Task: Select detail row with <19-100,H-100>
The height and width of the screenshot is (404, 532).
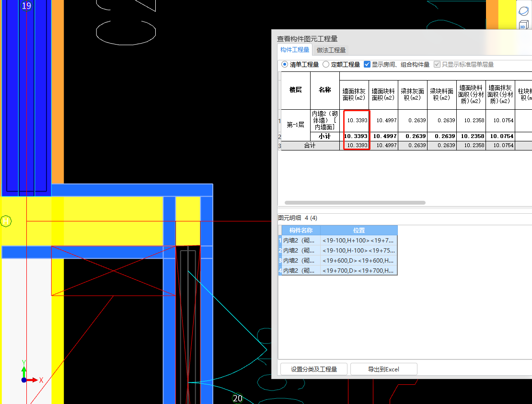Action: (x=339, y=250)
